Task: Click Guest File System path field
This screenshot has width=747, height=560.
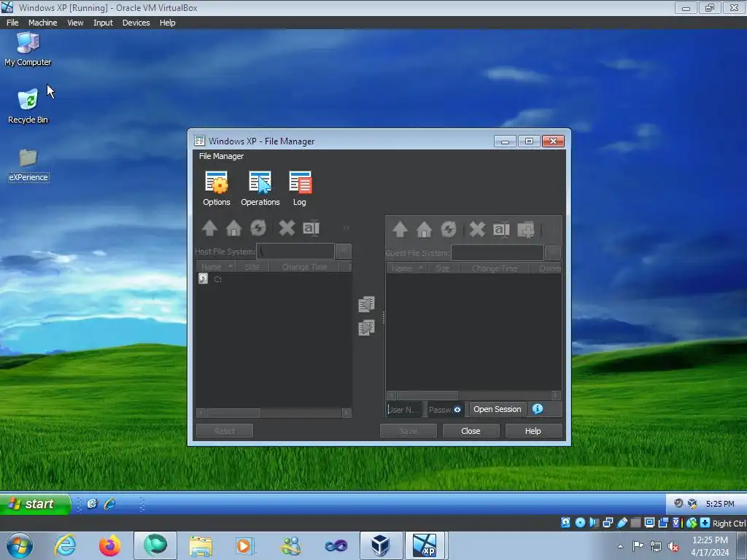Action: pyautogui.click(x=498, y=252)
